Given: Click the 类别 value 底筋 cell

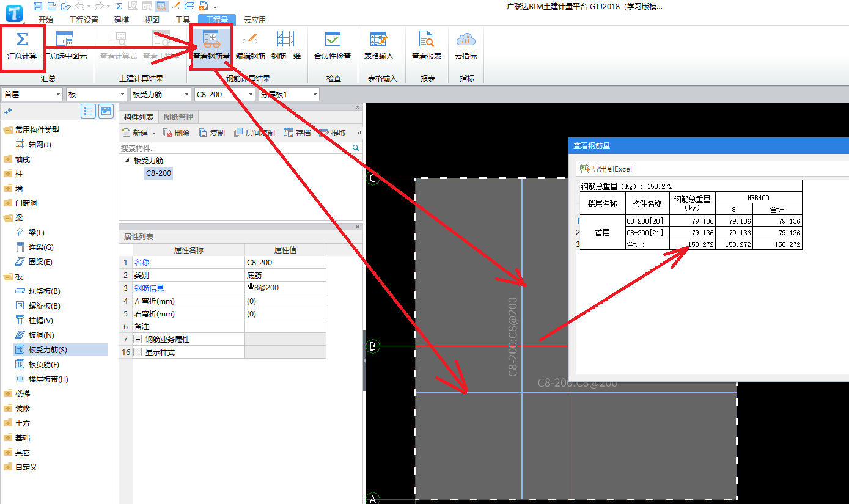Looking at the screenshot, I should click(285, 276).
